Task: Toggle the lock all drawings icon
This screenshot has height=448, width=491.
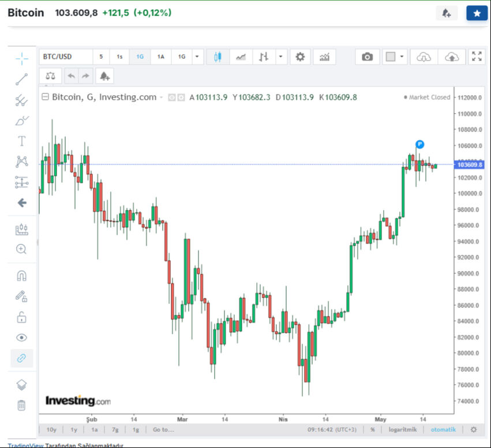Action: pos(21,317)
